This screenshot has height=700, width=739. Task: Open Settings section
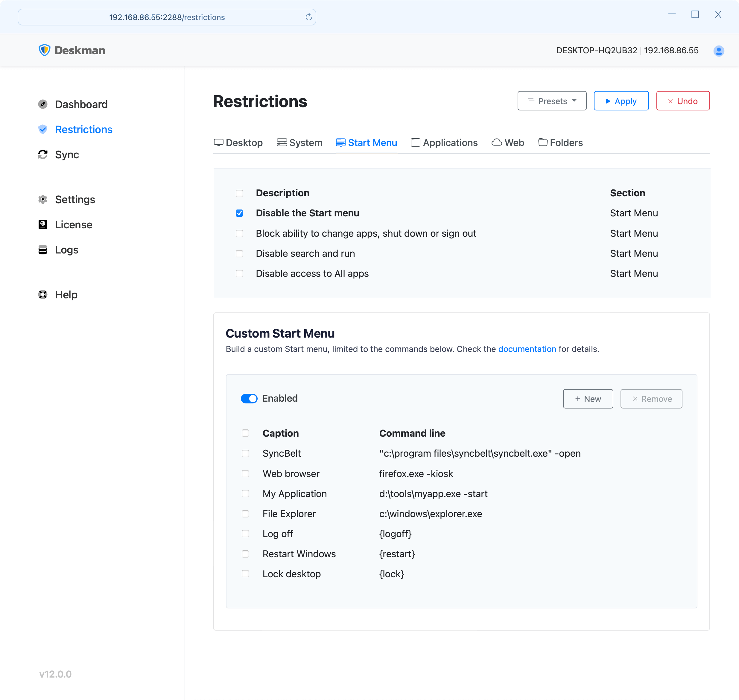coord(75,199)
